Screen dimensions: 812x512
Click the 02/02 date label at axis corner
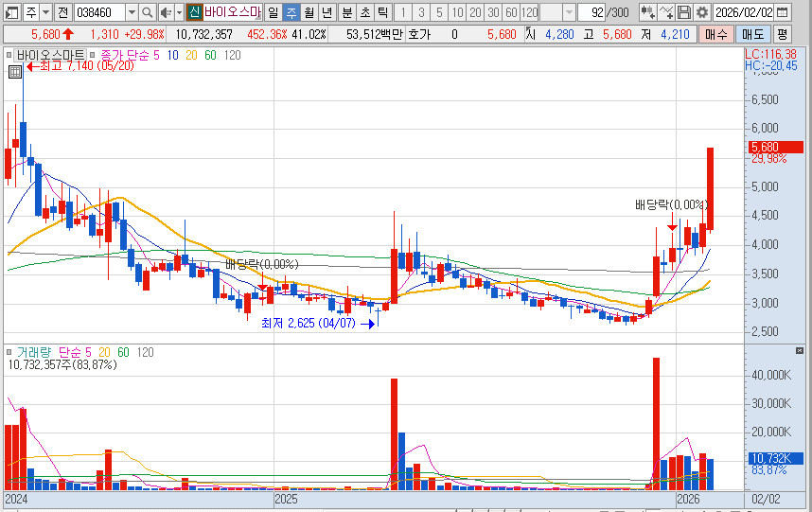(766, 499)
